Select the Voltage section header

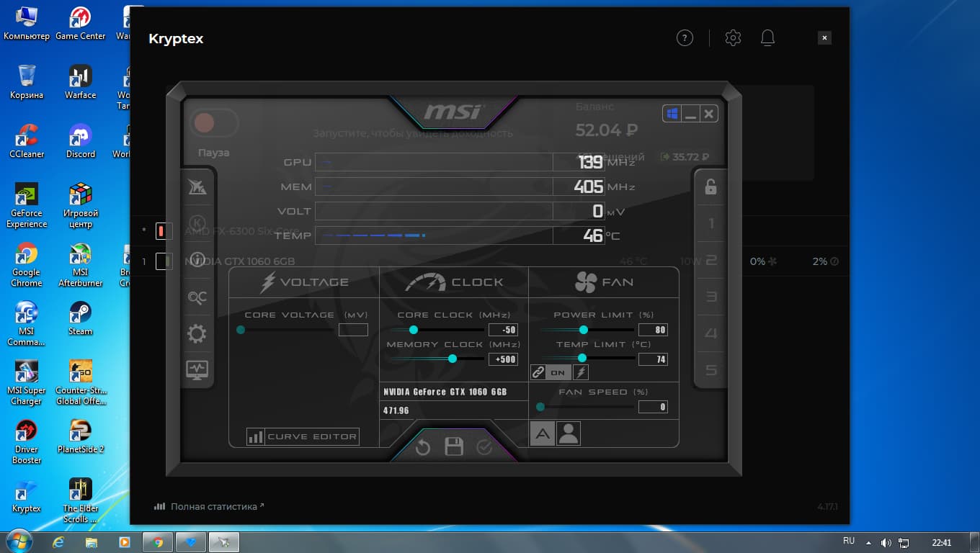[x=304, y=282]
